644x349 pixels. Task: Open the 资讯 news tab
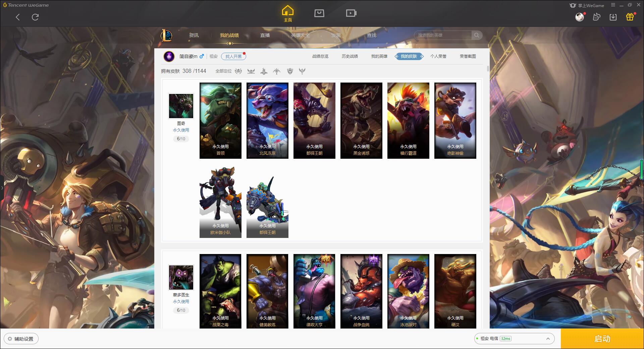pyautogui.click(x=194, y=35)
